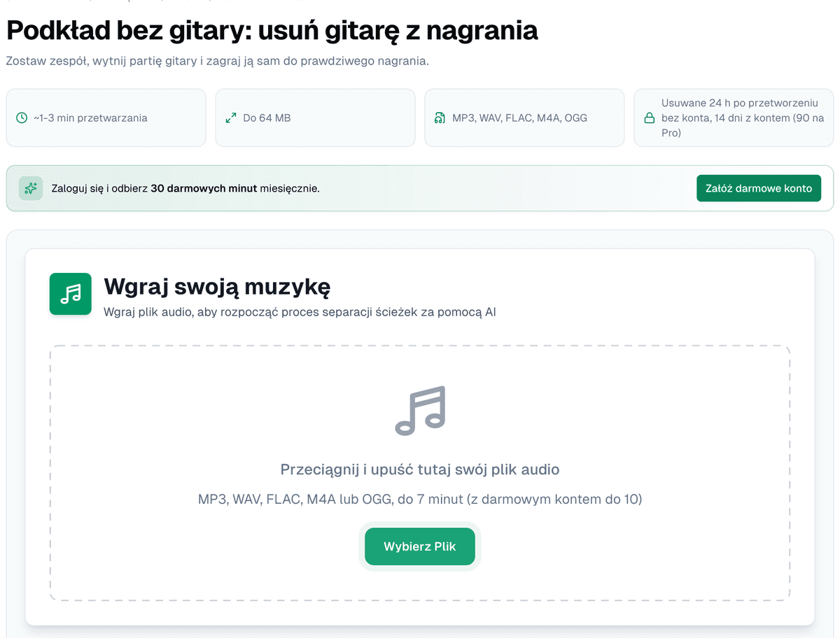Image resolution: width=840 pixels, height=638 pixels.
Task: Click the Wybierz Plik button
Action: tap(420, 546)
